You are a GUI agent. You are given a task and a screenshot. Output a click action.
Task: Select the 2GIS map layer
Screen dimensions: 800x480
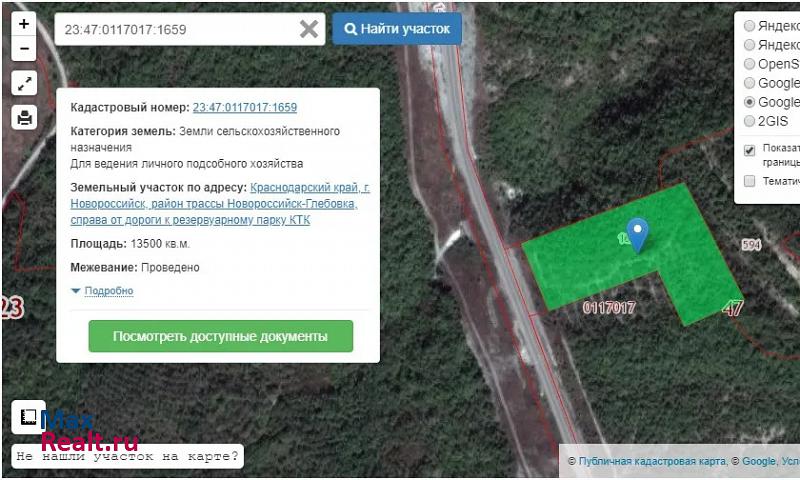[x=750, y=121]
